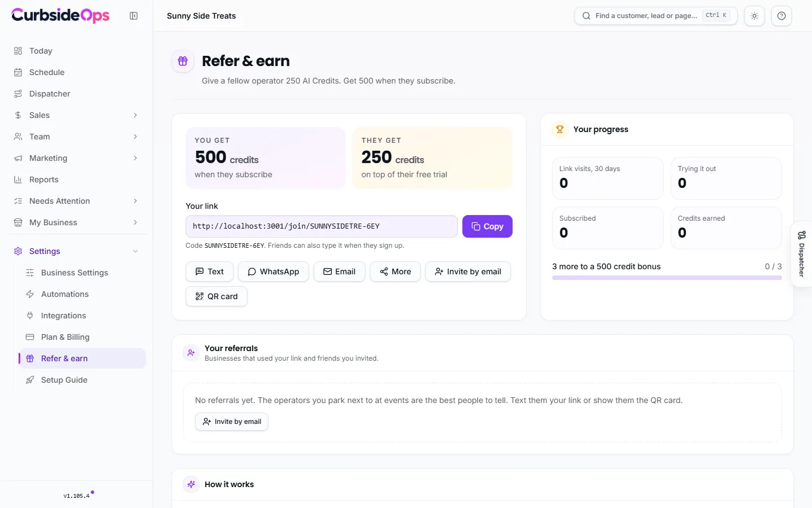Expand the Sales submenu chevron

(135, 115)
